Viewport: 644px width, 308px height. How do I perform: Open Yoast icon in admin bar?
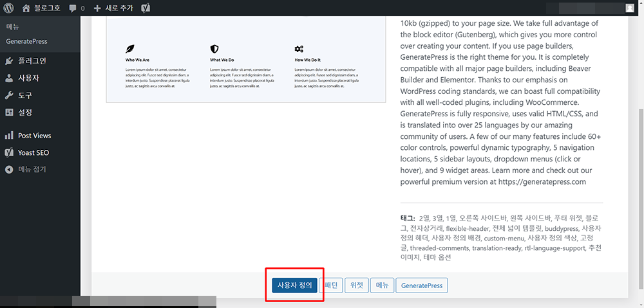146,8
